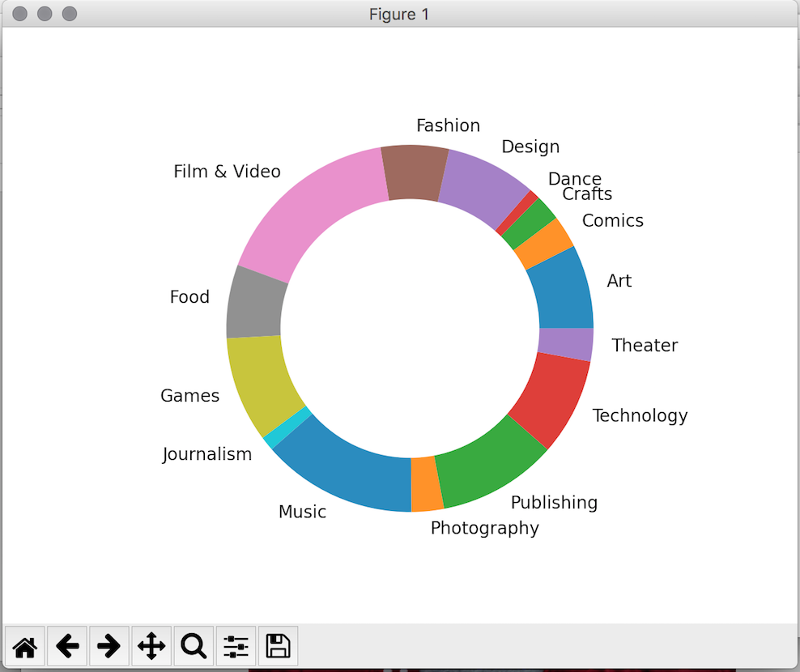This screenshot has height=672, width=800.
Task: Click the Dance label
Action: (x=574, y=179)
